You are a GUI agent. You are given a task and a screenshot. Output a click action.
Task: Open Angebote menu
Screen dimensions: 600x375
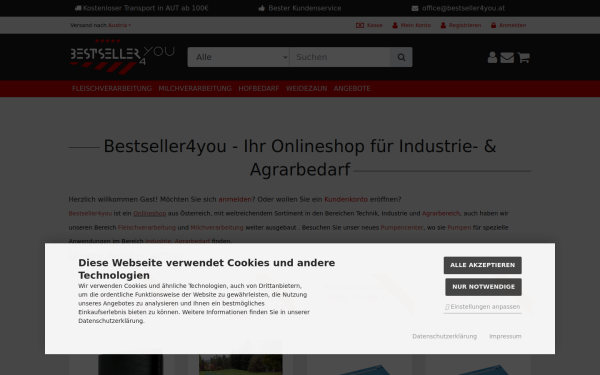pyautogui.click(x=352, y=89)
